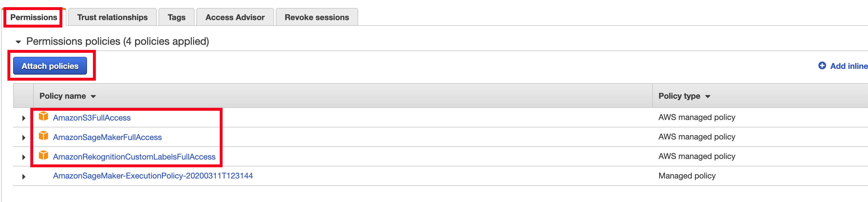Expand the AmazonRekognitionCustomLabelsFullAccess policy row
868x202 pixels.
(x=23, y=158)
